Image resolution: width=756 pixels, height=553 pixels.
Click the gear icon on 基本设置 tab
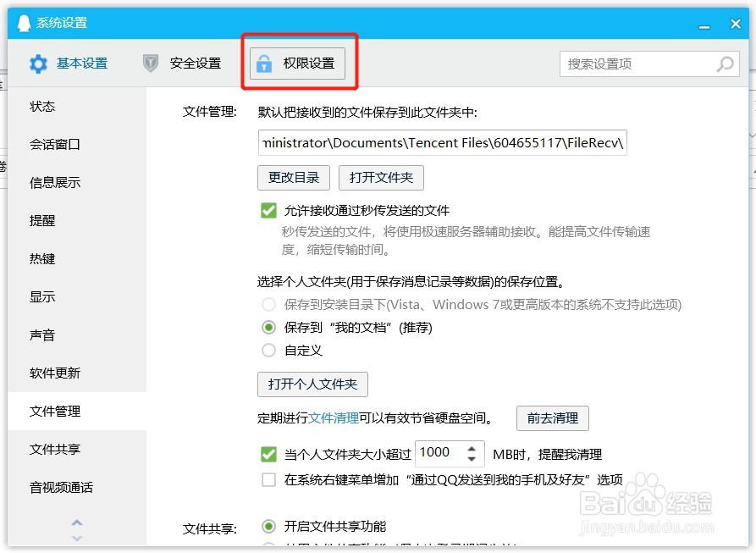(x=38, y=63)
